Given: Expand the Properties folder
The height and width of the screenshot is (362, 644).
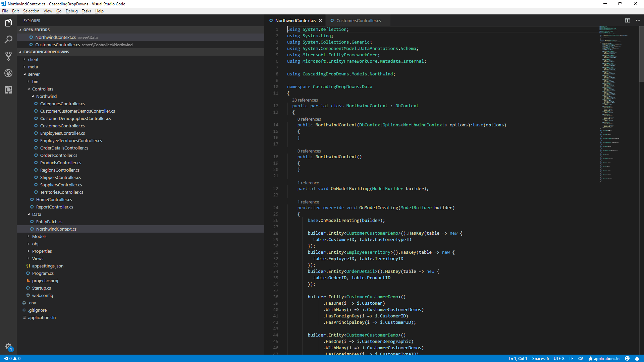Looking at the screenshot, I should click(x=29, y=251).
